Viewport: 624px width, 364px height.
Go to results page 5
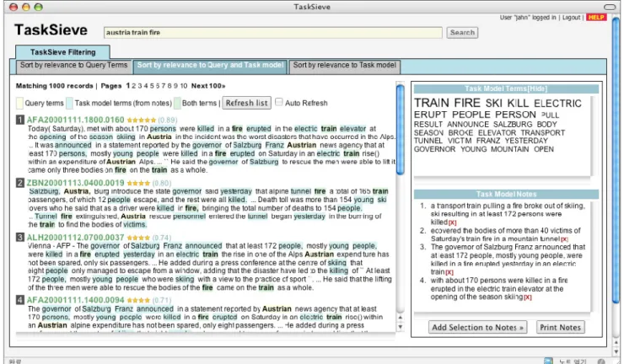click(x=152, y=86)
